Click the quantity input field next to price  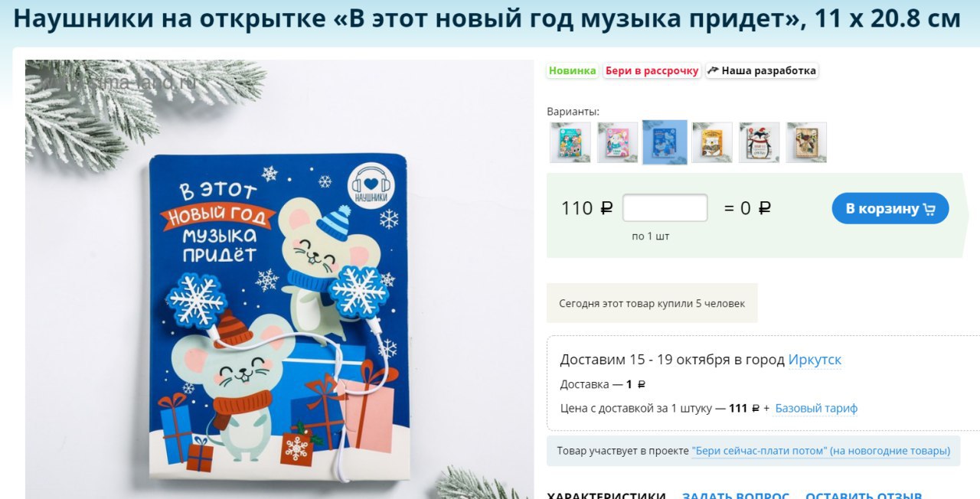tap(665, 208)
